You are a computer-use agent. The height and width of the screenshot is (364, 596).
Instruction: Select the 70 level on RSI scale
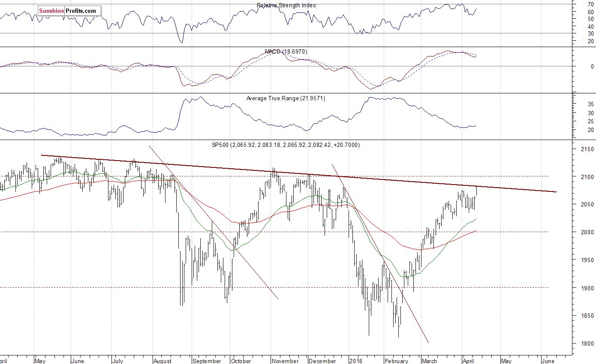tap(591, 4)
